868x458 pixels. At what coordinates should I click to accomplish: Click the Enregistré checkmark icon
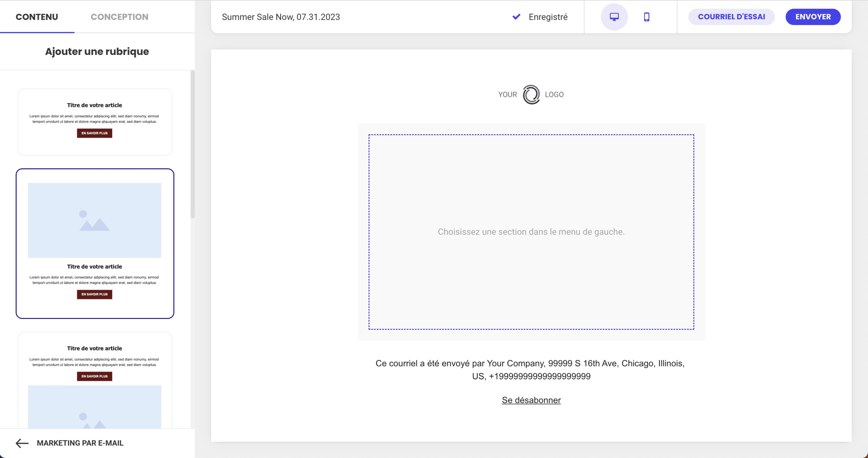point(516,17)
